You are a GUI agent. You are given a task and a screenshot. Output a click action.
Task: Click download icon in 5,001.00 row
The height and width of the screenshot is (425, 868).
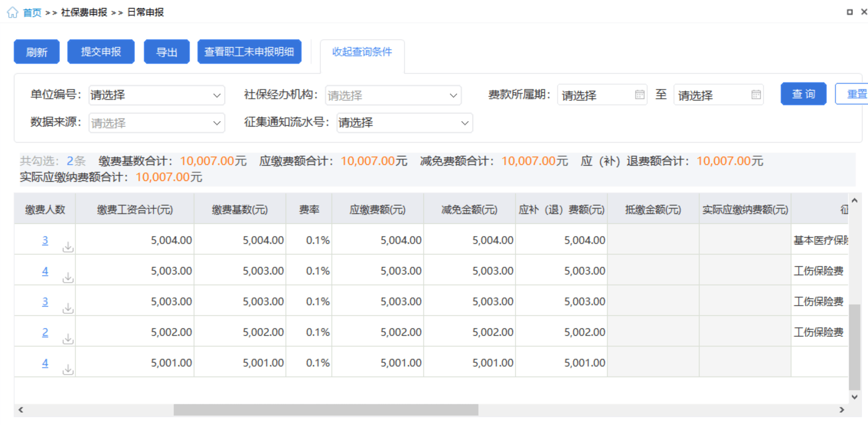click(68, 370)
